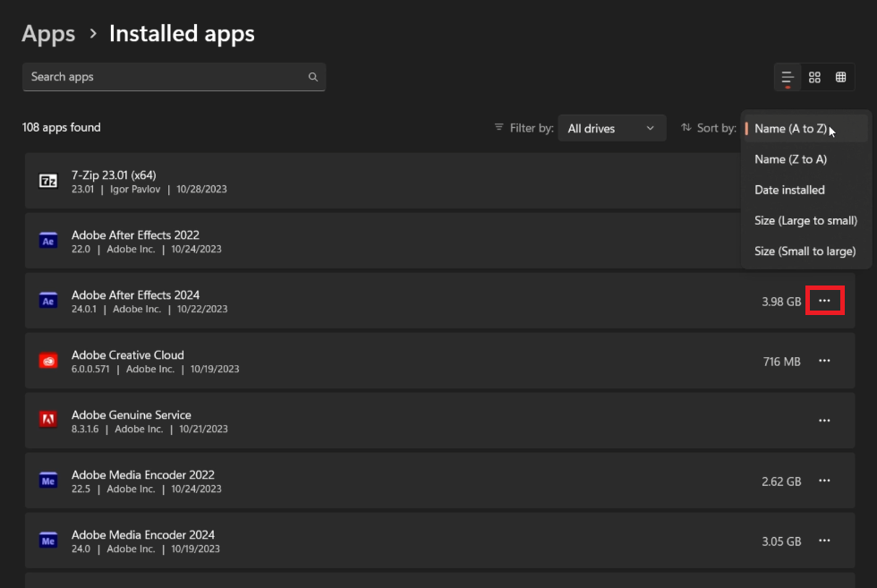Click the Installed apps heading
The height and width of the screenshot is (588, 877).
click(182, 34)
